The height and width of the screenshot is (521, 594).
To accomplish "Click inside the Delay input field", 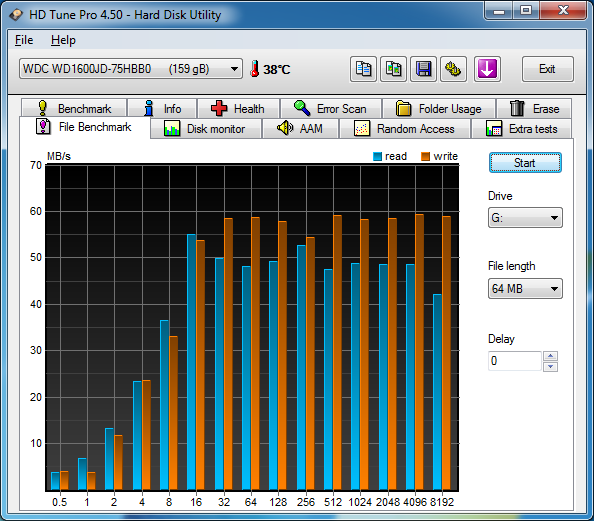I will click(515, 361).
